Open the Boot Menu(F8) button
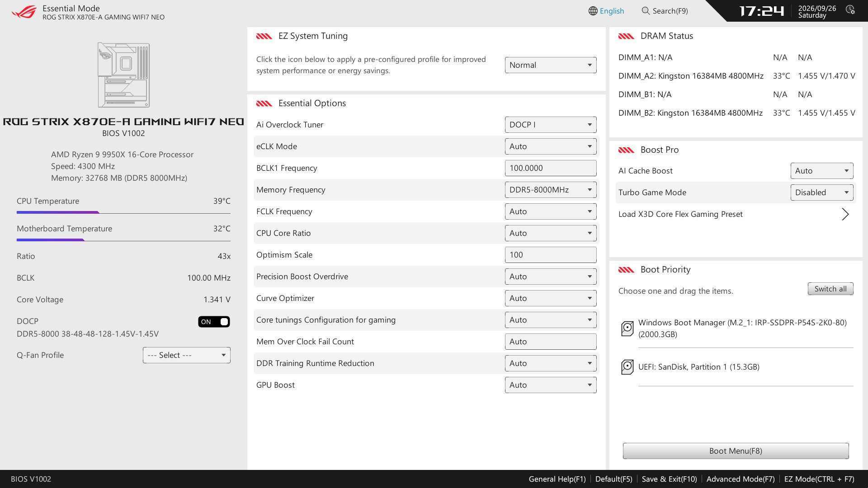The image size is (868, 488). point(736,451)
